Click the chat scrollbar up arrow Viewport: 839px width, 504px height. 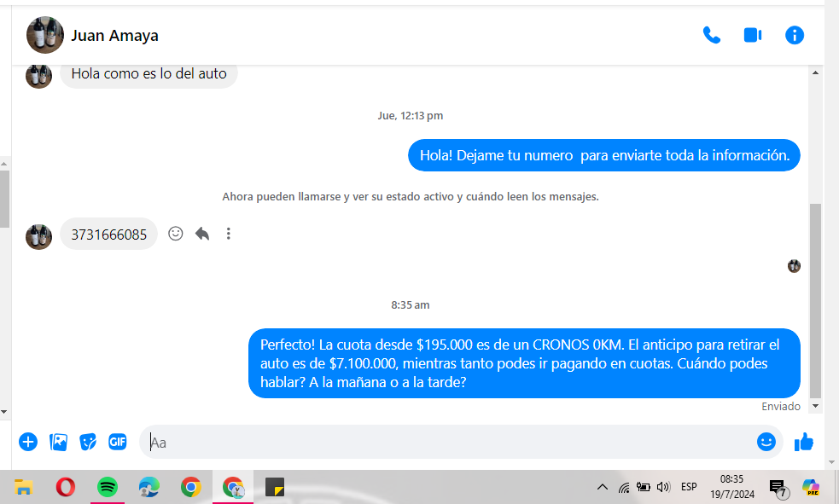(x=815, y=72)
